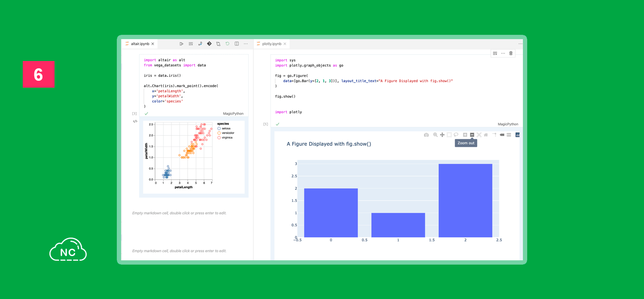Download plot as PNG with camera icon
Image resolution: width=644 pixels, height=299 pixels.
(x=426, y=135)
